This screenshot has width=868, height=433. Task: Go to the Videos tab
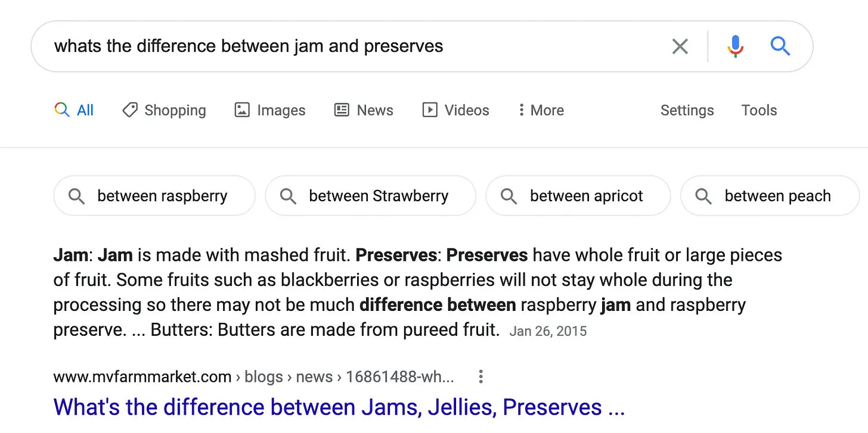coord(455,110)
